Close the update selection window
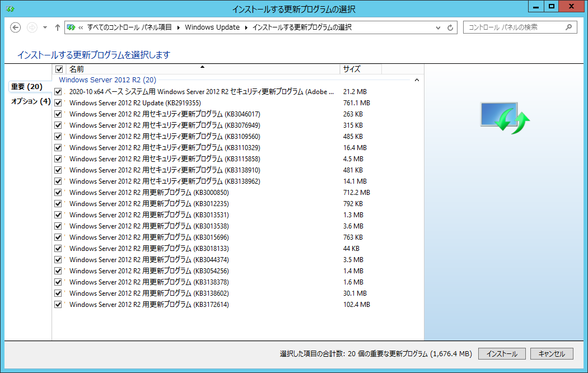 coord(571,6)
